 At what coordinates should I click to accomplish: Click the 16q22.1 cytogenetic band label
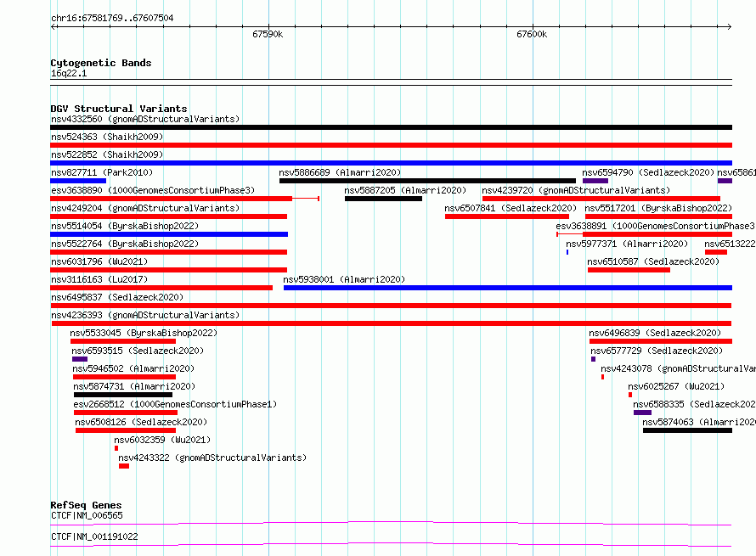pos(69,73)
